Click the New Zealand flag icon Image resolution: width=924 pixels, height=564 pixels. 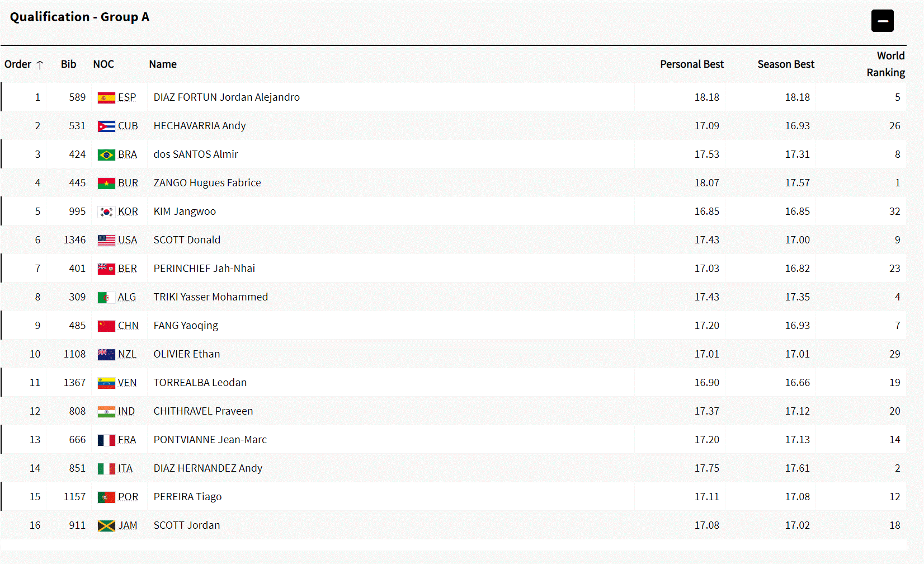click(x=106, y=355)
